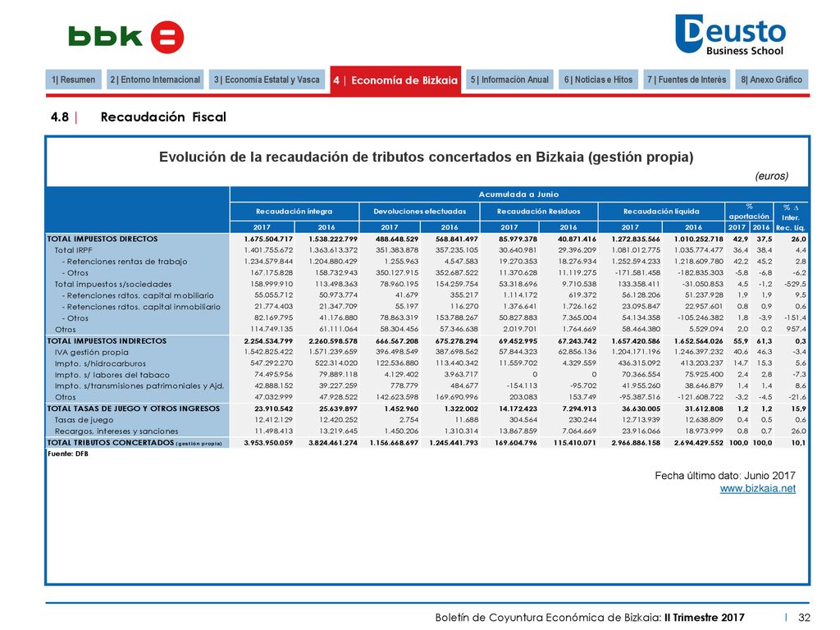Click the value 36.630.005

[641, 409]
